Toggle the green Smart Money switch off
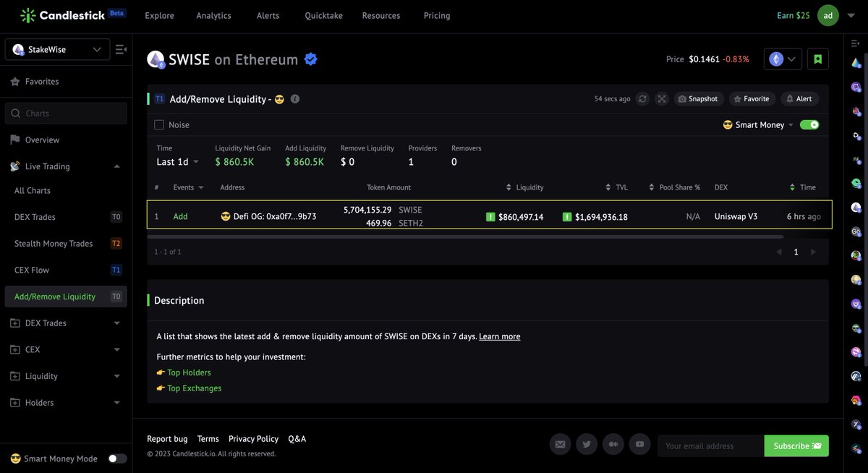Viewport: 868px width, 473px height. click(809, 124)
